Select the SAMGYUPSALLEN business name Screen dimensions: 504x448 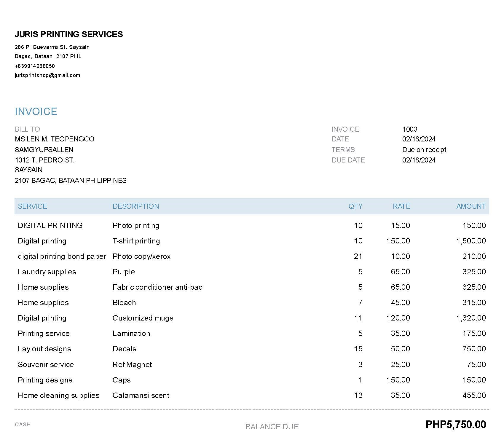click(x=44, y=150)
